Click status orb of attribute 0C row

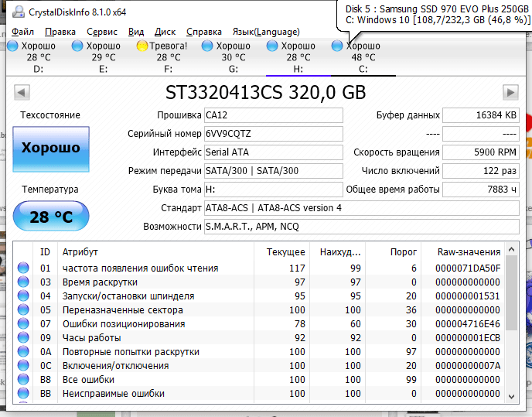tap(23, 365)
